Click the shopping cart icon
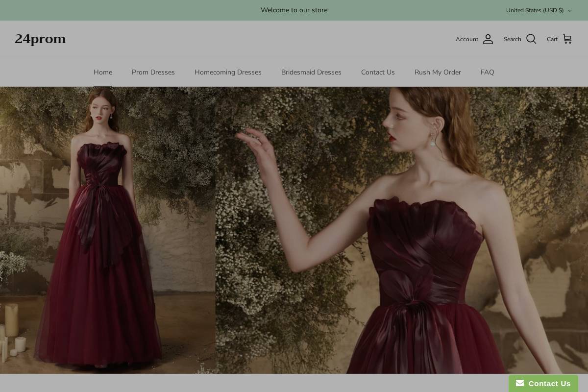This screenshot has height=392, width=588. (x=567, y=39)
